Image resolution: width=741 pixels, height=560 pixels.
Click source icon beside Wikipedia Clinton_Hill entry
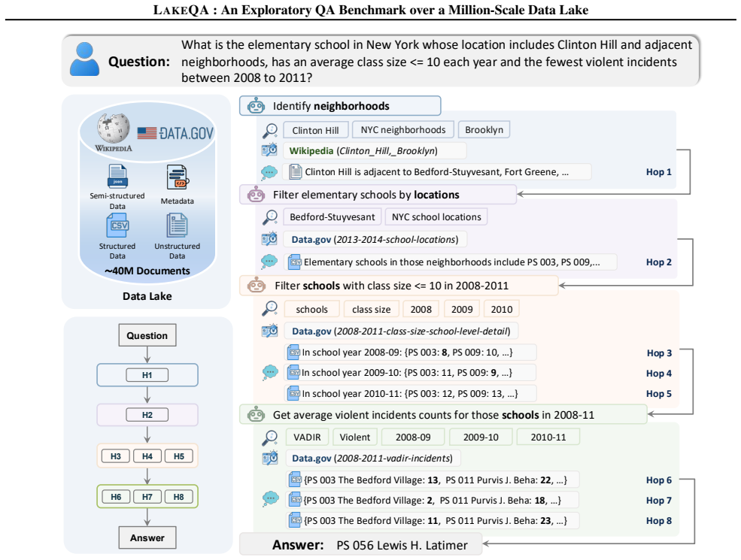[269, 150]
